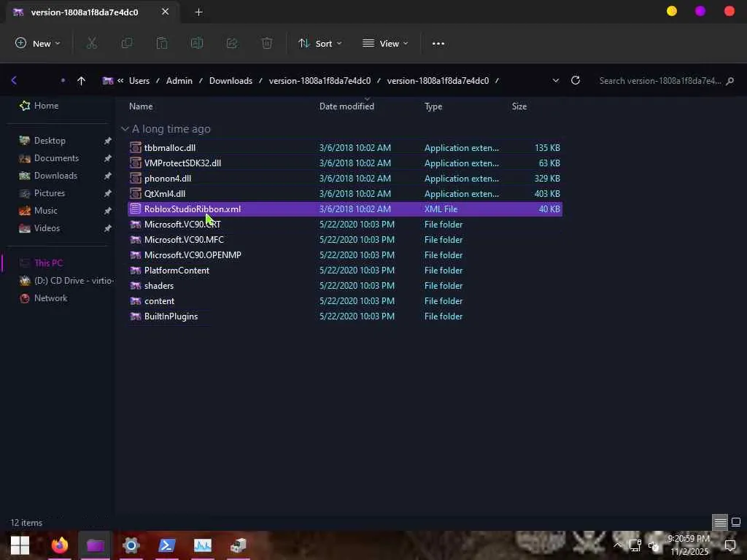Image resolution: width=747 pixels, height=560 pixels.
Task: Expand the address bar history dropdown
Action: (x=555, y=80)
